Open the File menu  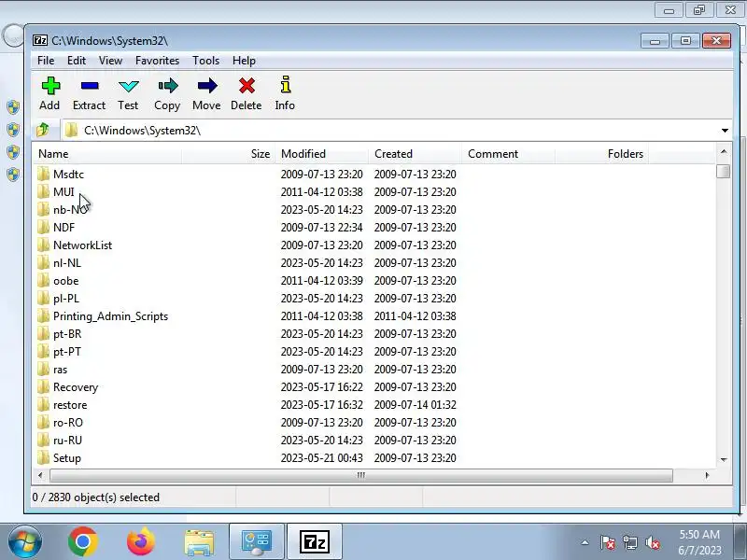46,61
